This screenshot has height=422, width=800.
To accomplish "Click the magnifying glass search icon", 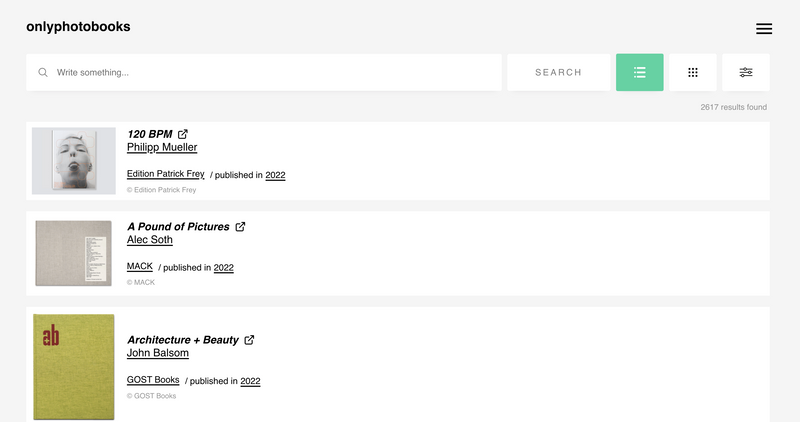I will click(43, 72).
